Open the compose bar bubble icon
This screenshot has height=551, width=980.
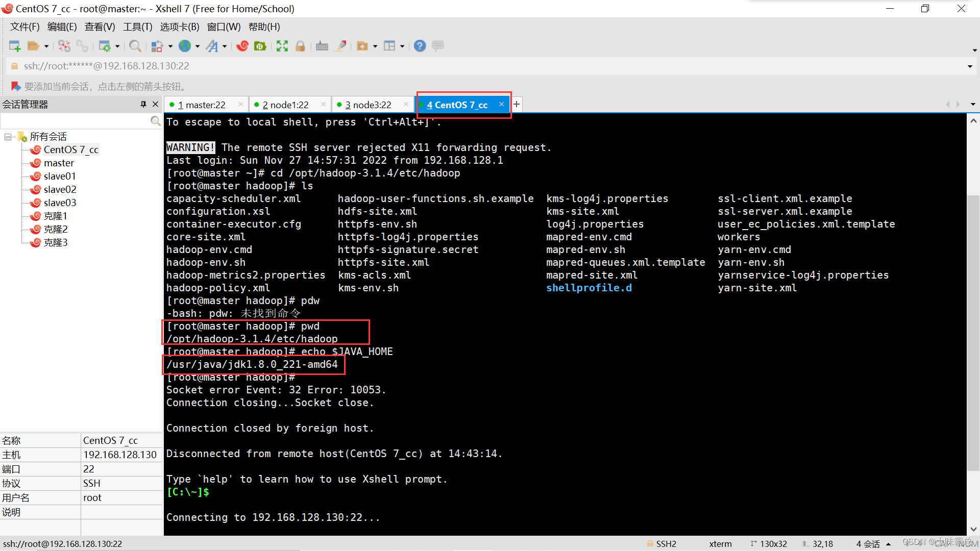[x=438, y=46]
